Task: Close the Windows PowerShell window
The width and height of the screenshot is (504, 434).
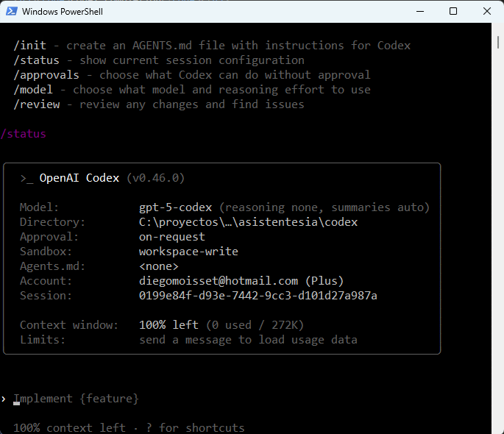Action: tap(487, 12)
